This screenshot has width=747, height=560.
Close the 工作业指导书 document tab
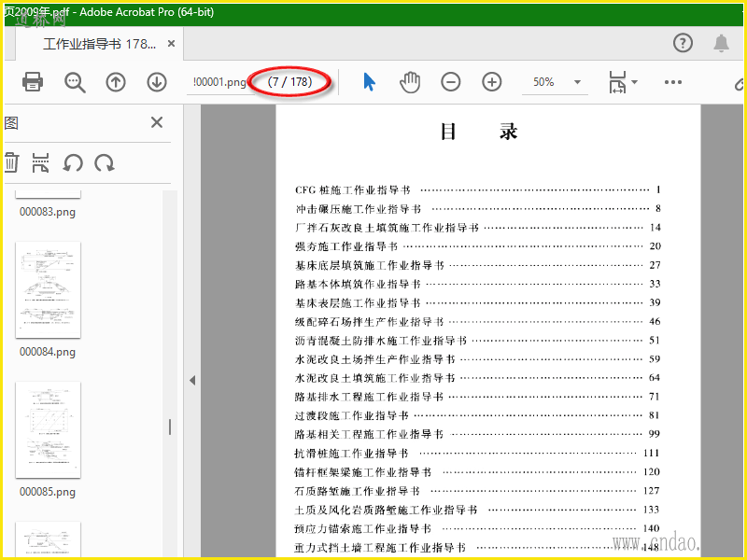pyautogui.click(x=172, y=44)
